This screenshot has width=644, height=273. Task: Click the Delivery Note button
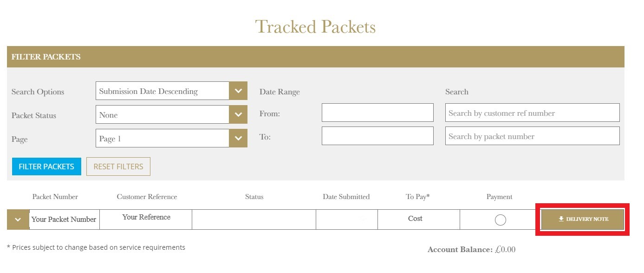[583, 219]
